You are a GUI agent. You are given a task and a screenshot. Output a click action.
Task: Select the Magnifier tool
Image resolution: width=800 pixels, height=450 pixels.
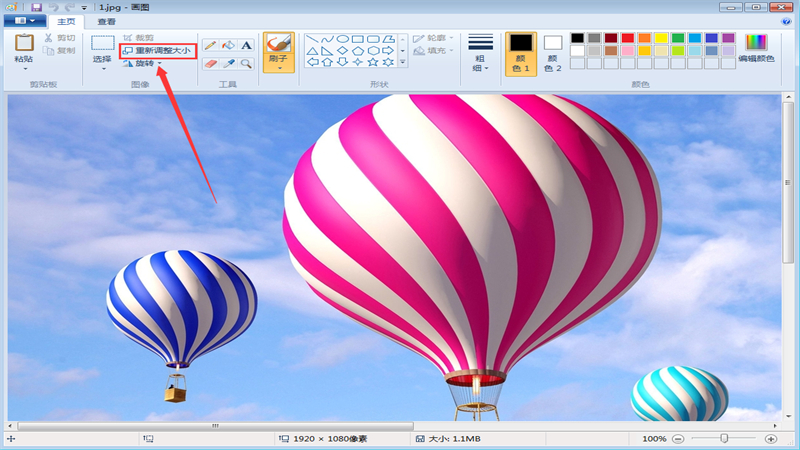click(246, 64)
